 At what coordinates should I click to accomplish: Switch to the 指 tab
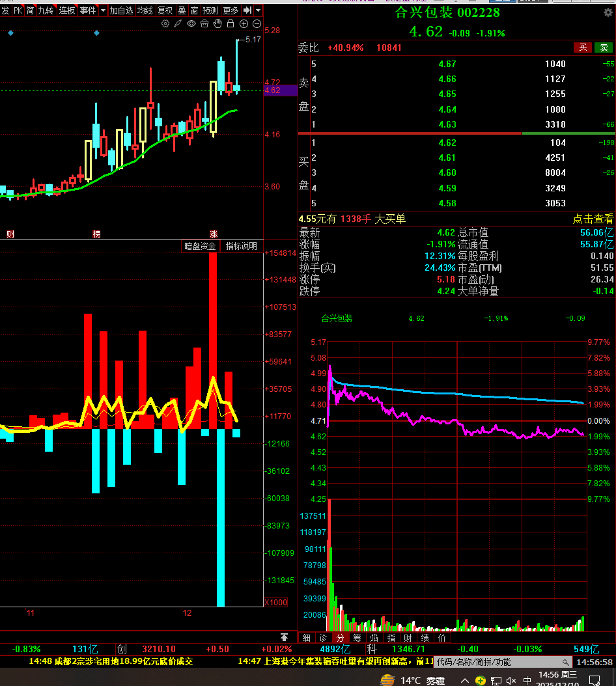[391, 638]
